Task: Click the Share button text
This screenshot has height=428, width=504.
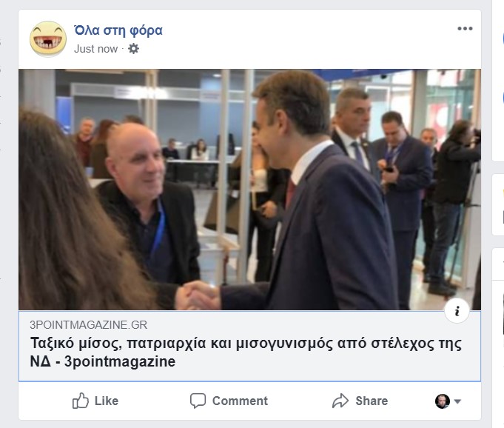Action: click(x=372, y=401)
